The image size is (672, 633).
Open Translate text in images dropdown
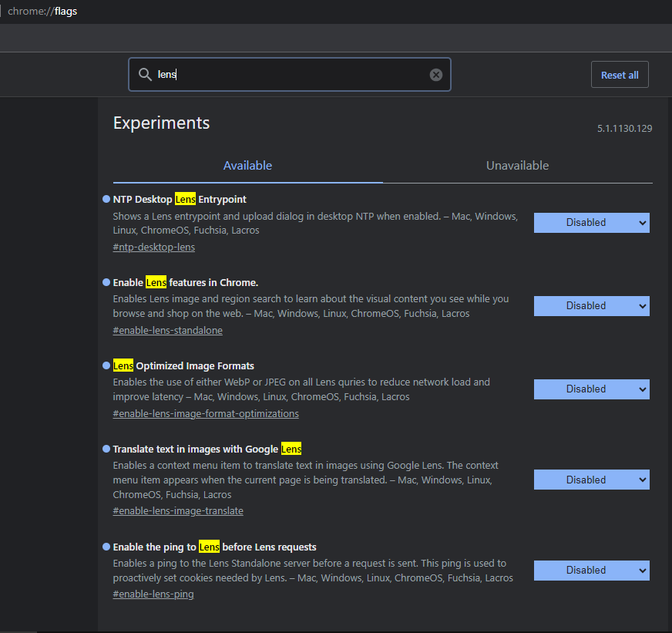591,480
